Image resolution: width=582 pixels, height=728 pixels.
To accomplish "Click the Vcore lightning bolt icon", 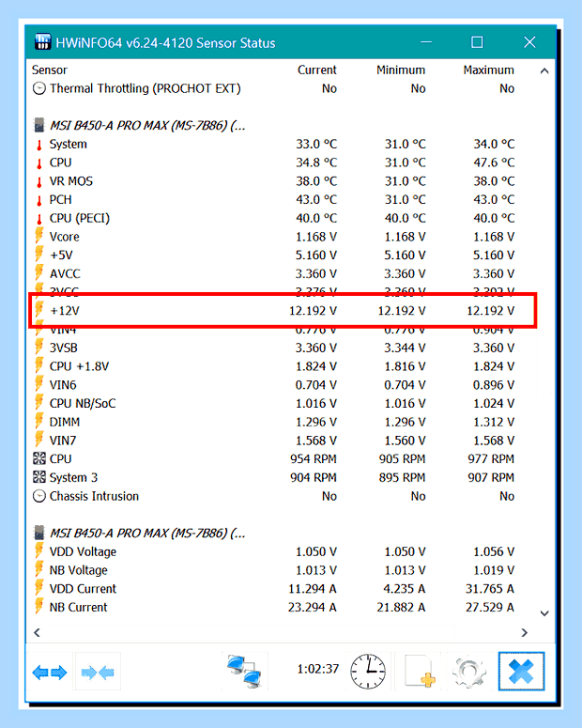I will 39,237.
